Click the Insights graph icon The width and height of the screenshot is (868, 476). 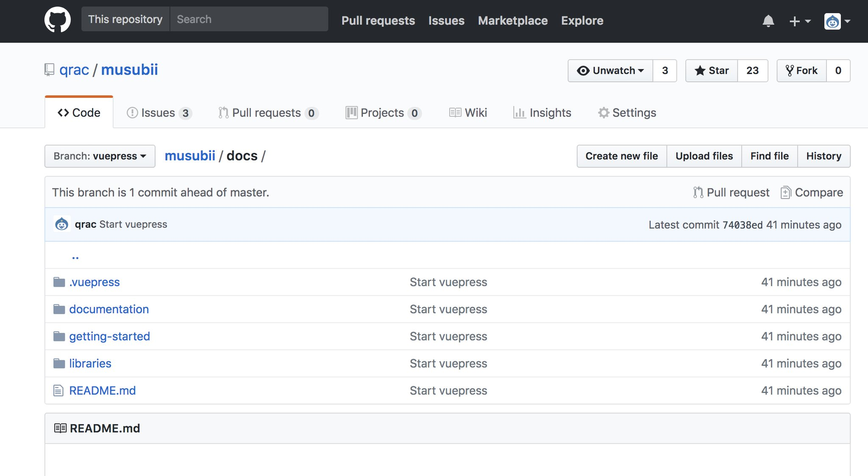520,113
